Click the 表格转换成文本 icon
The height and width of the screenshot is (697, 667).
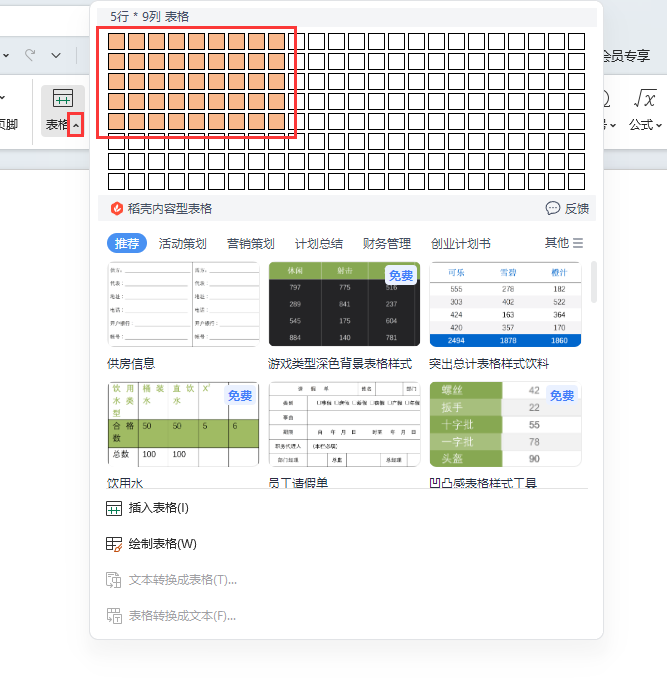(114, 616)
